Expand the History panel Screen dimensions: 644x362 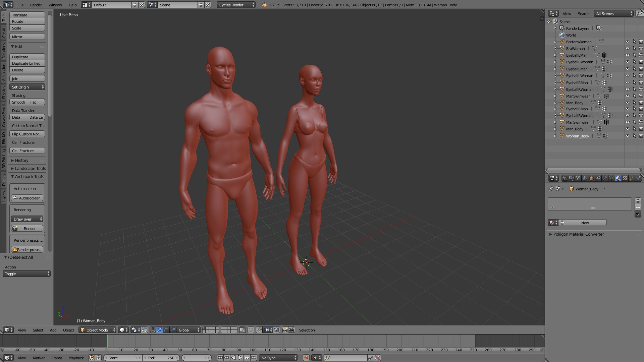pos(21,161)
